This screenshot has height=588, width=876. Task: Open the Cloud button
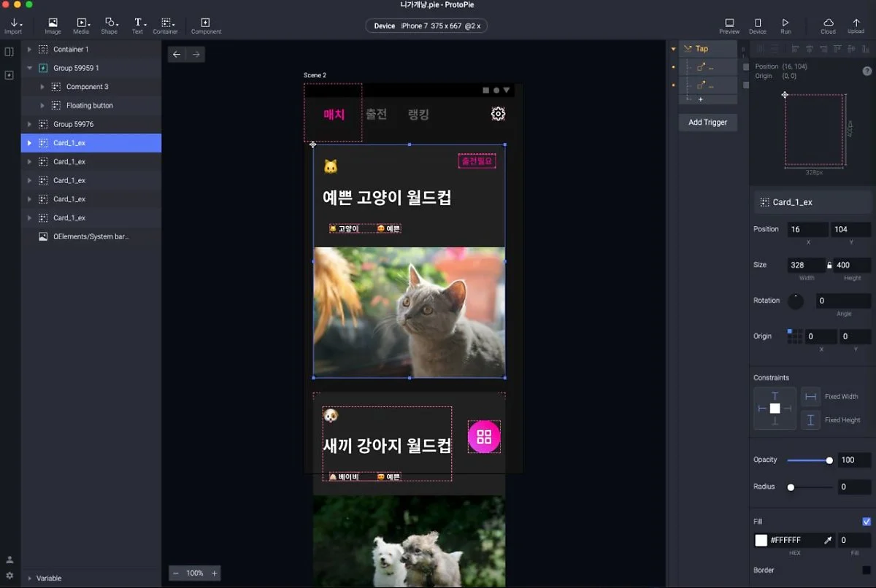tap(828, 26)
